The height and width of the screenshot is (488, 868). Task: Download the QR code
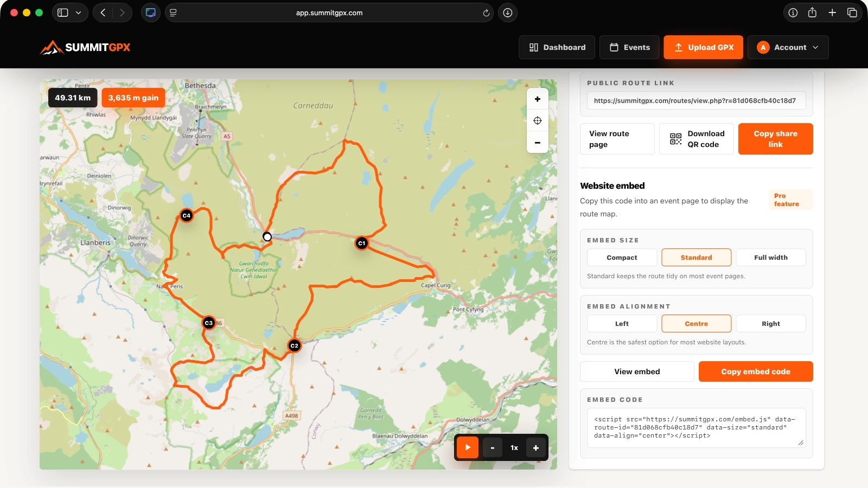click(697, 139)
